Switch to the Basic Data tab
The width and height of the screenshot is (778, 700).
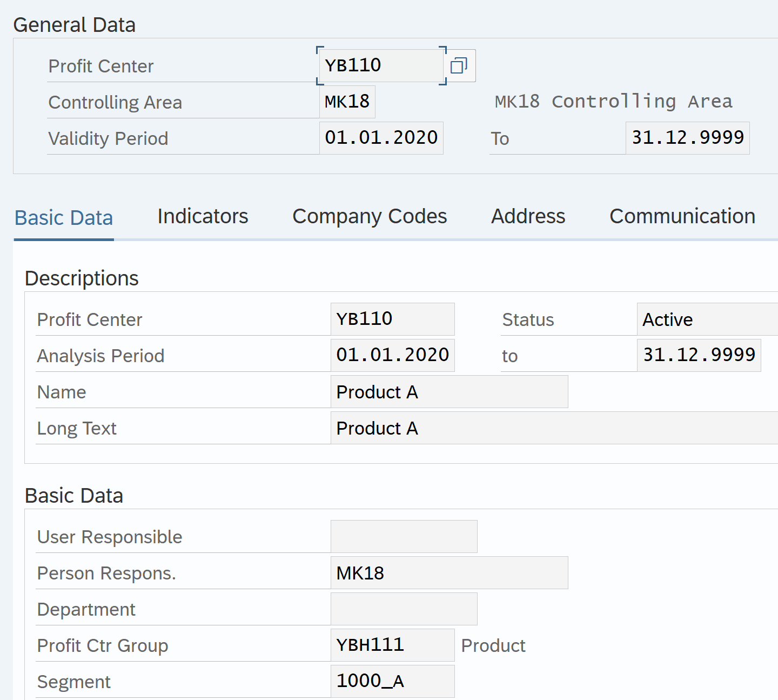64,218
